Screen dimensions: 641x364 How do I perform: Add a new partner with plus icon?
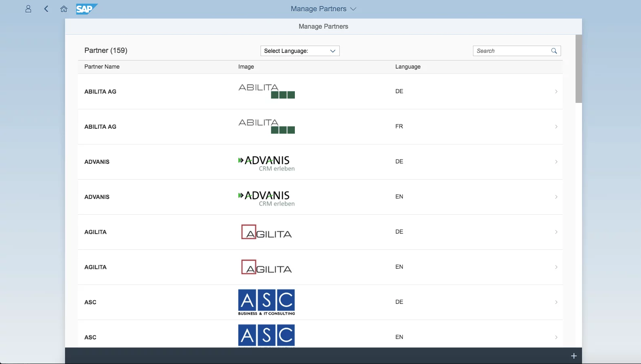click(x=574, y=356)
